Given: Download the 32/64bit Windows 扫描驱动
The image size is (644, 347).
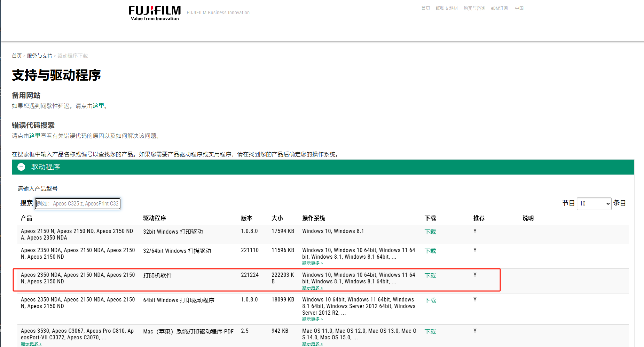Looking at the screenshot, I should click(x=430, y=251).
